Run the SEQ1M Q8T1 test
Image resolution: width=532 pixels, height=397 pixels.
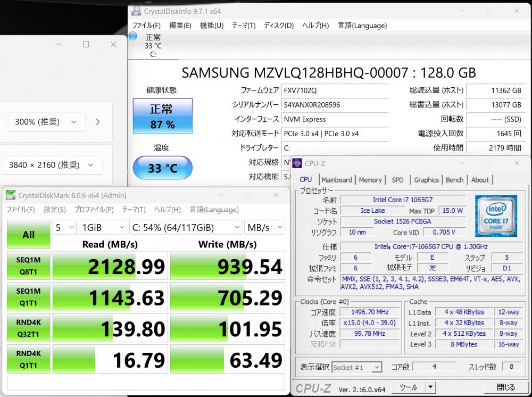[x=29, y=266]
